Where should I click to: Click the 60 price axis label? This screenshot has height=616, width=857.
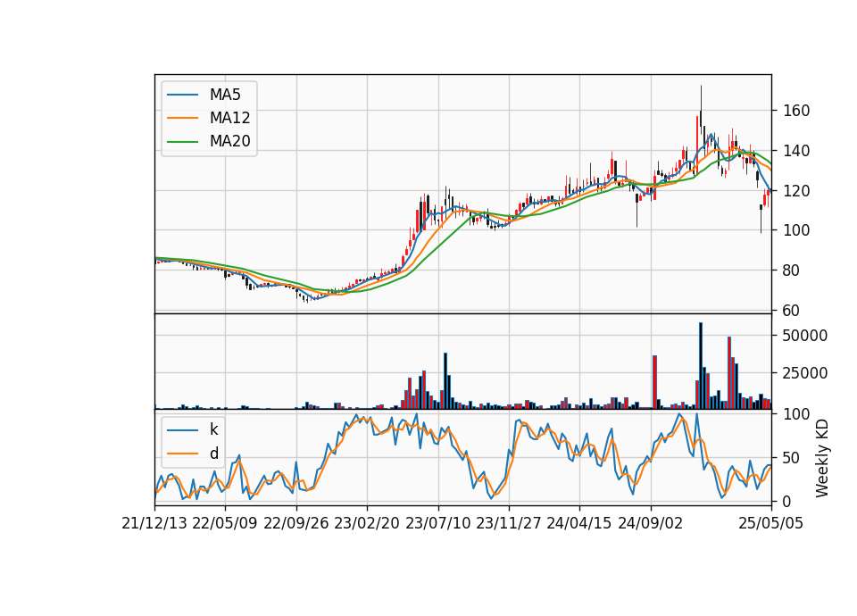pos(792,311)
